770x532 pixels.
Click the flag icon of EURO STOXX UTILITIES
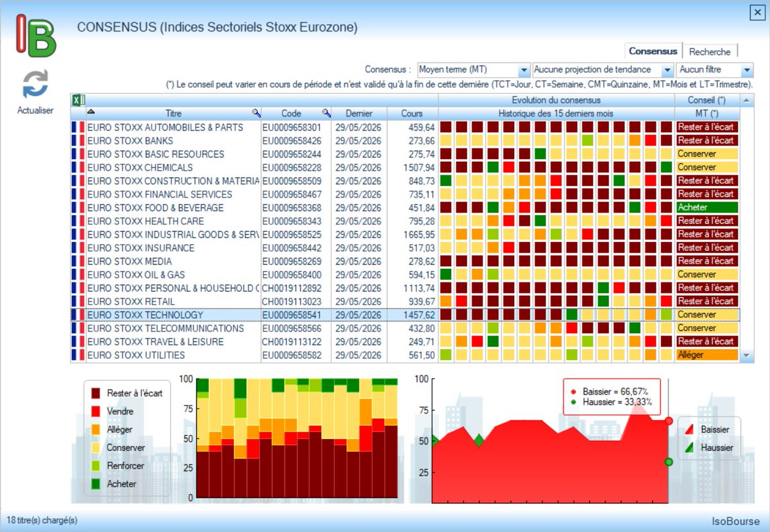(78, 355)
